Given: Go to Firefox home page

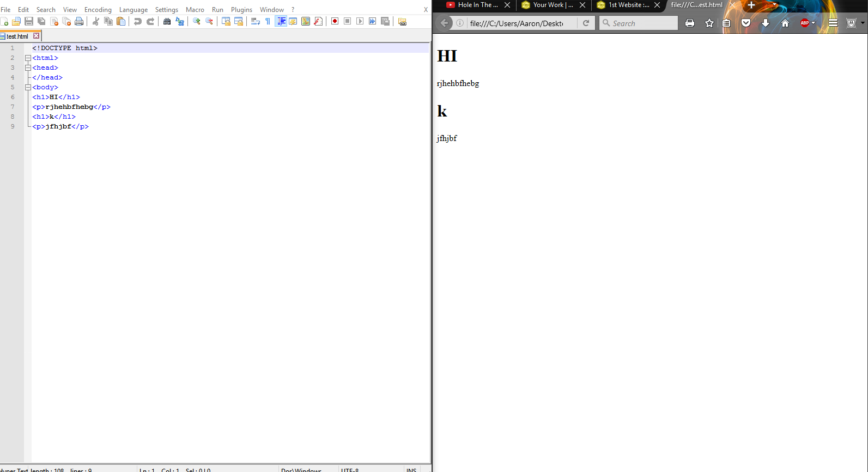Looking at the screenshot, I should tap(785, 23).
